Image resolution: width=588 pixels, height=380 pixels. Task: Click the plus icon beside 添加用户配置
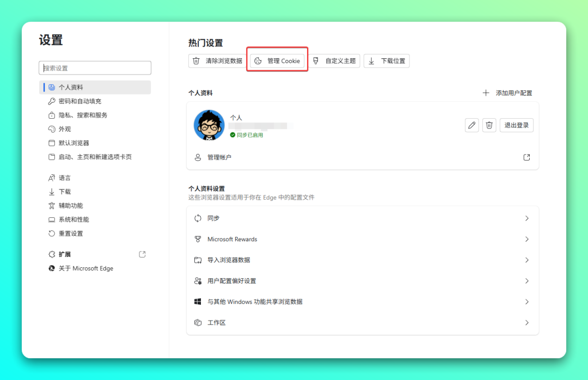[x=486, y=93]
